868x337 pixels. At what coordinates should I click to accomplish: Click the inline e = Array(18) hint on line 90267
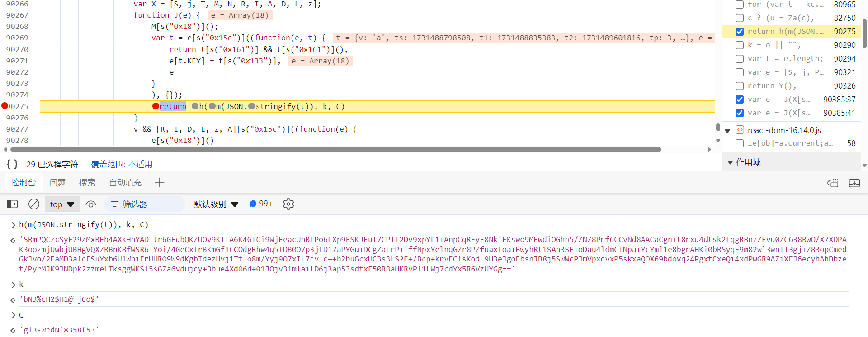coord(240,15)
